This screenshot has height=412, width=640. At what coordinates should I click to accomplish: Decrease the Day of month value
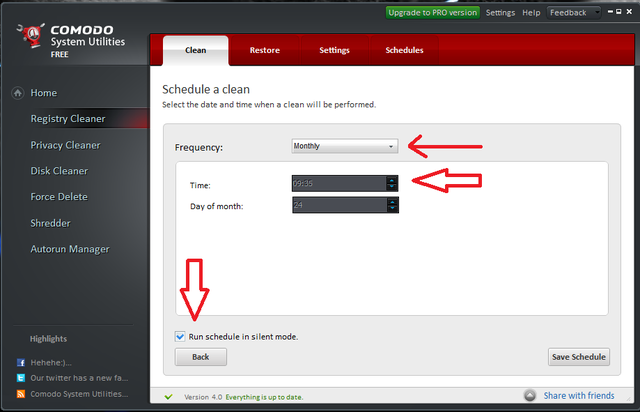point(392,209)
